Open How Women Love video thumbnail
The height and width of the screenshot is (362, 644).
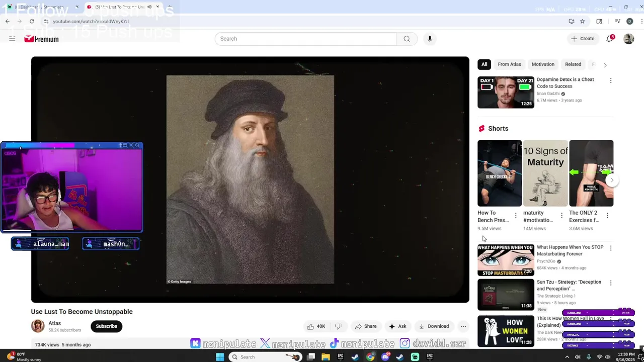coord(506,331)
